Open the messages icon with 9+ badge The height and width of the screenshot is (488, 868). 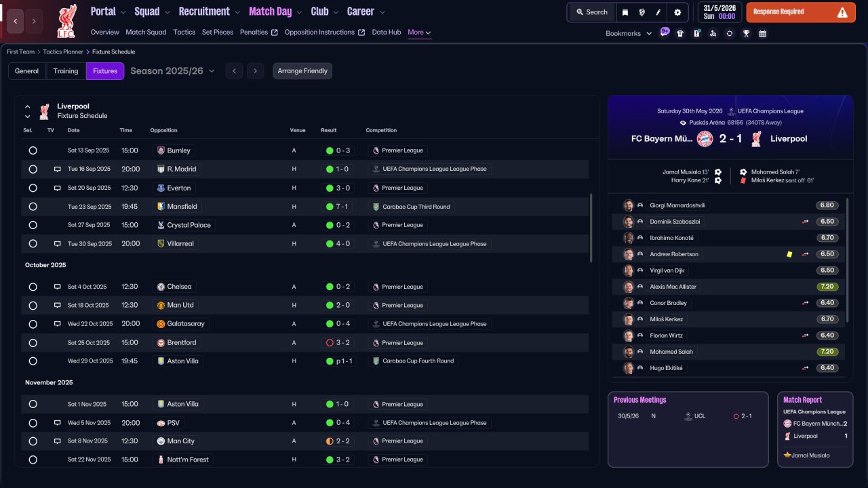tap(664, 33)
